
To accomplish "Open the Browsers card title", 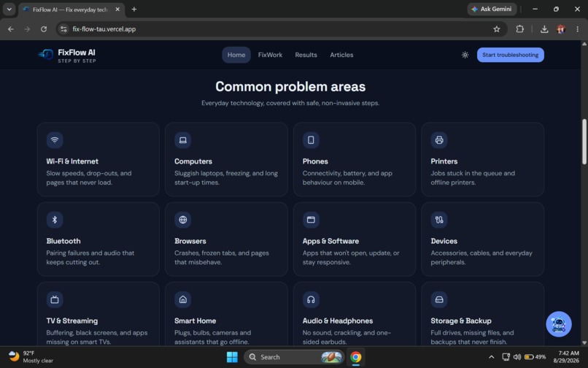I will click(x=190, y=241).
